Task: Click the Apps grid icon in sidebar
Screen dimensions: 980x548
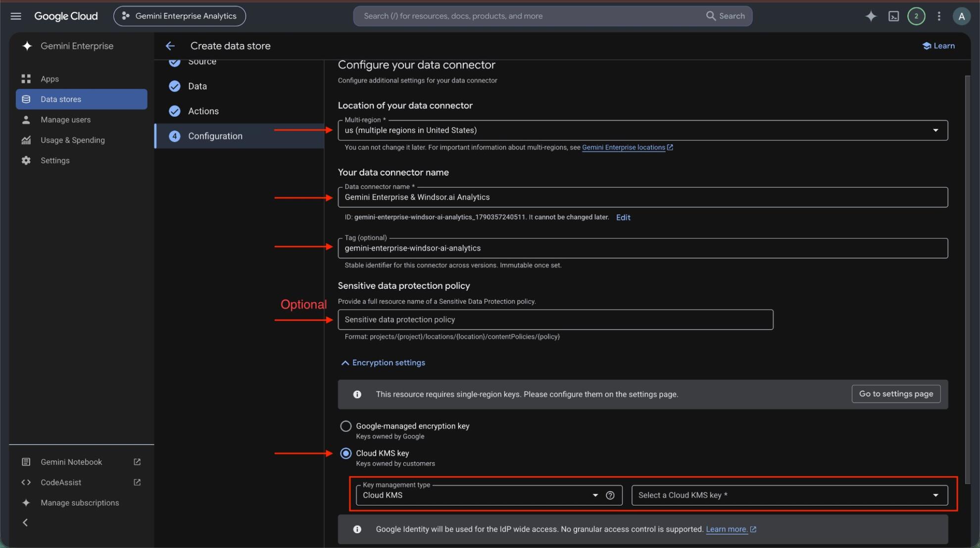Action: [26, 79]
